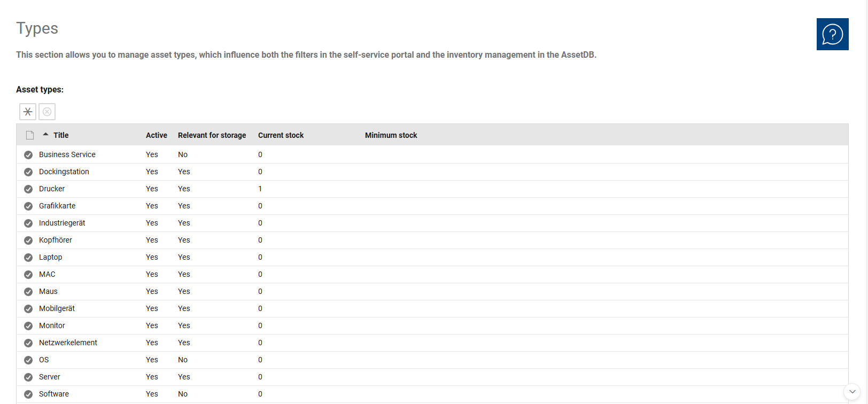The height and width of the screenshot is (404, 868).
Task: Click OS row's storage value No
Action: 183,360
